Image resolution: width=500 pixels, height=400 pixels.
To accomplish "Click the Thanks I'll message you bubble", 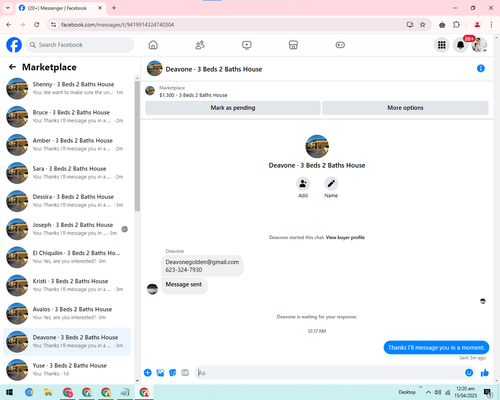I will coord(436,347).
